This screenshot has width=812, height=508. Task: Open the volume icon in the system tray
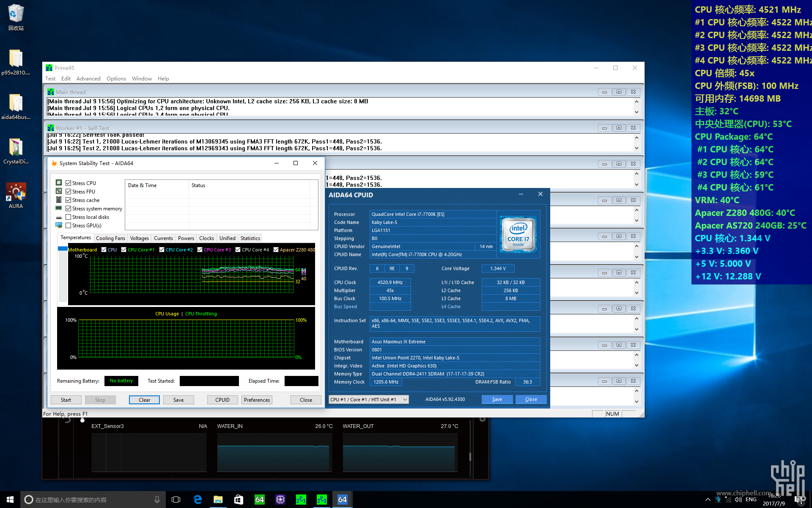click(738, 500)
